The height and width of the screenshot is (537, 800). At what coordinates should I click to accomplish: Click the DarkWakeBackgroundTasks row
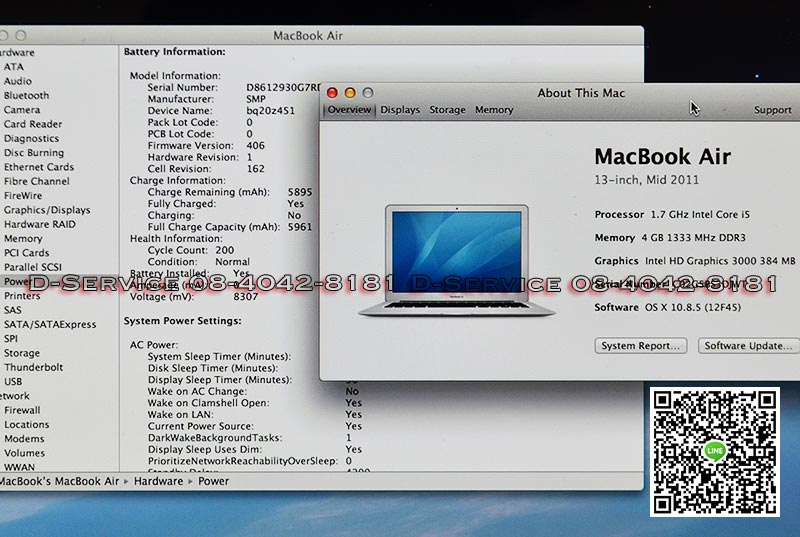[x=249, y=438]
